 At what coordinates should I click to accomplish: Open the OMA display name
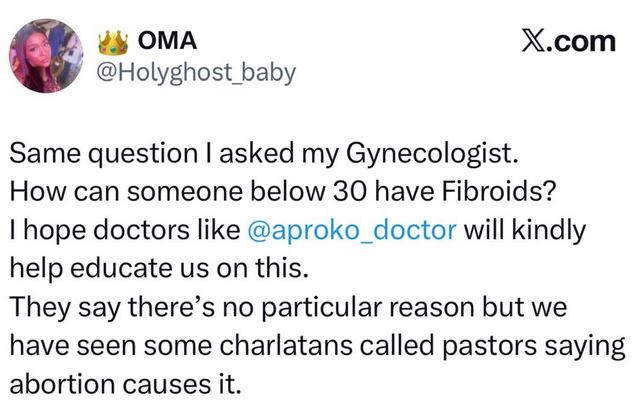tap(165, 41)
